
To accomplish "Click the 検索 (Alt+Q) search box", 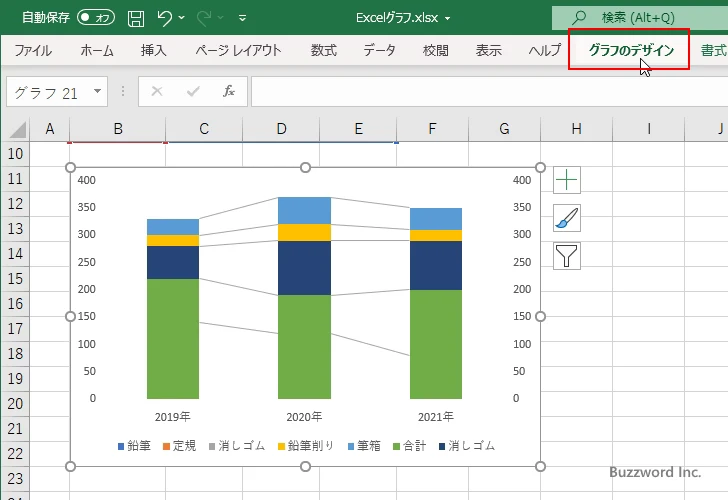I will click(x=640, y=18).
